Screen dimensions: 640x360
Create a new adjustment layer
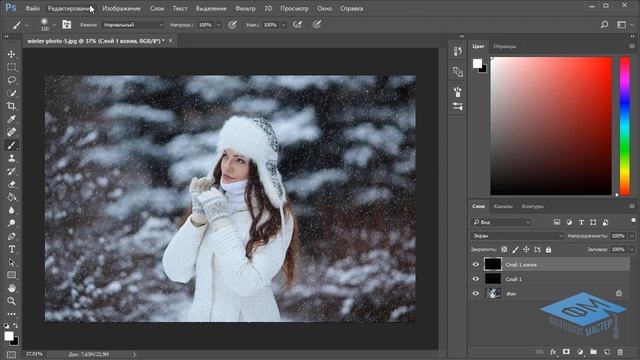(580, 352)
